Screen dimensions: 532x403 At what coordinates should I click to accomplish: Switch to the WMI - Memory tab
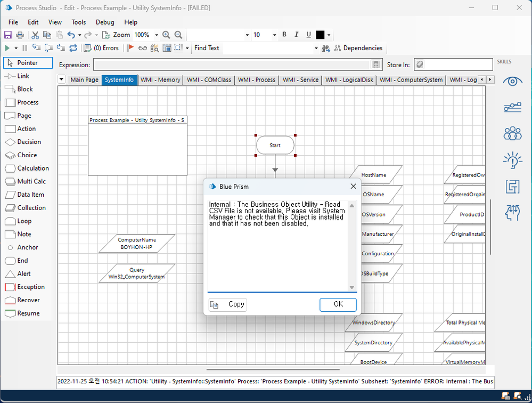(160, 80)
